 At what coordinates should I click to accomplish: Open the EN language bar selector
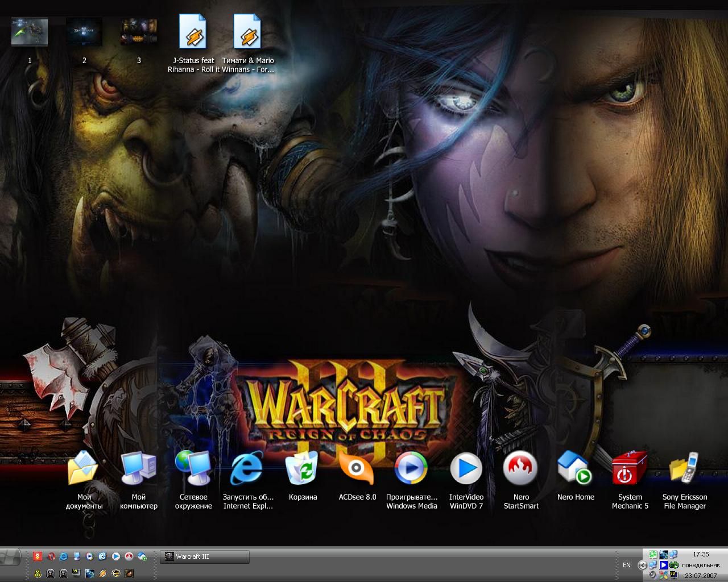[626, 565]
